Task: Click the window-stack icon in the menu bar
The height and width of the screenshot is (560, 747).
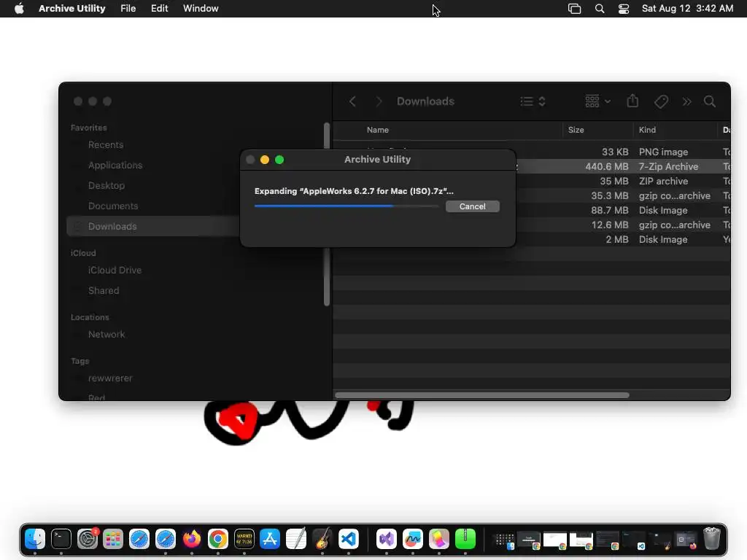Action: tap(575, 9)
